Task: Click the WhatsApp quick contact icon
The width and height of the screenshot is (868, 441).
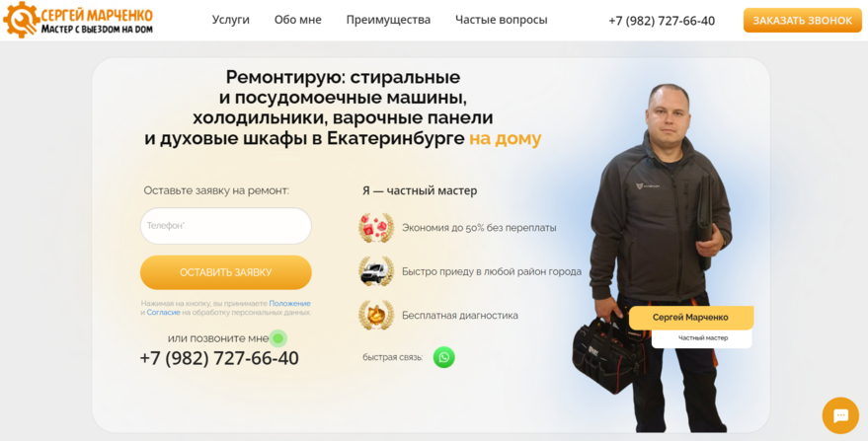Action: click(443, 357)
